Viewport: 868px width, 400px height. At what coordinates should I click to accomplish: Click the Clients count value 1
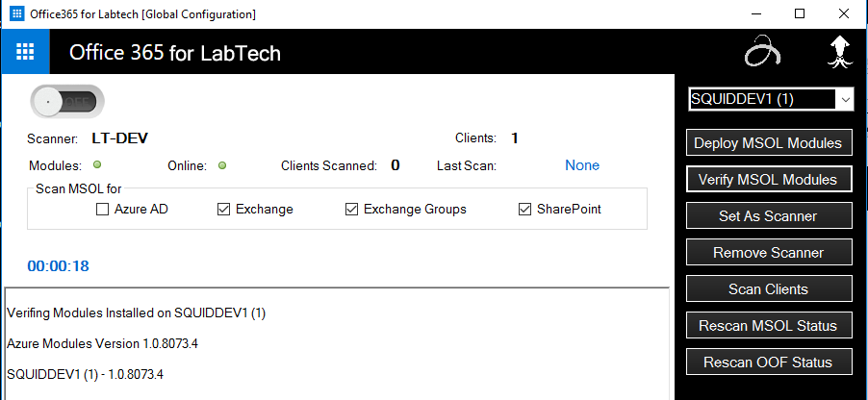coord(515,138)
